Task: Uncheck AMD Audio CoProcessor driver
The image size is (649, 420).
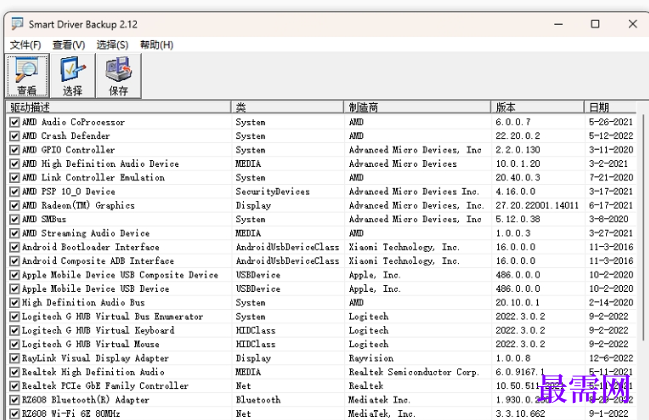Action: pyautogui.click(x=14, y=122)
